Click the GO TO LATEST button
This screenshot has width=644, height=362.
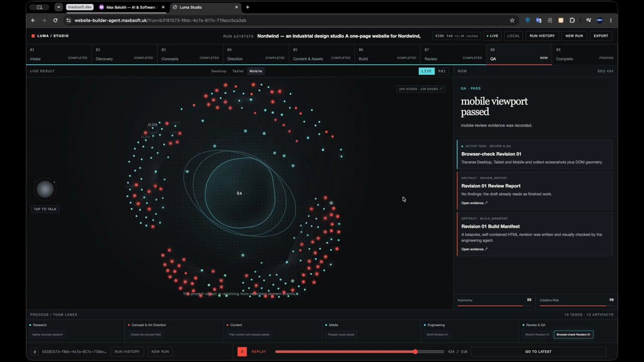click(538, 351)
